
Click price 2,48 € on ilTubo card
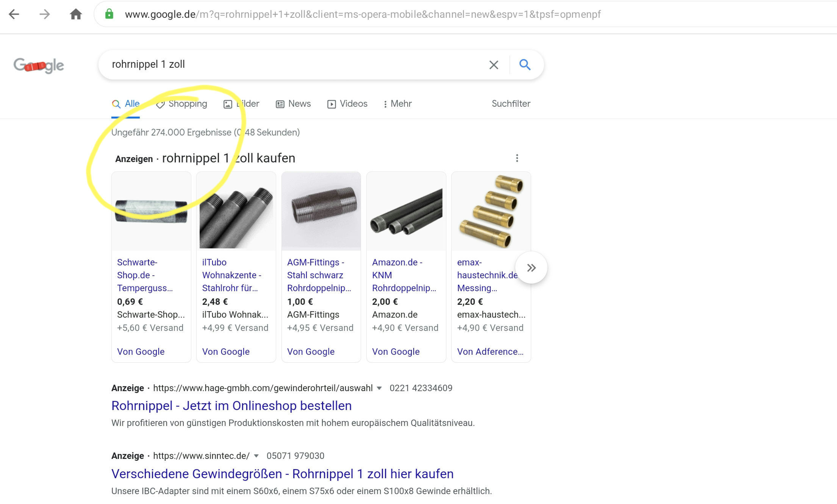pos(215,302)
